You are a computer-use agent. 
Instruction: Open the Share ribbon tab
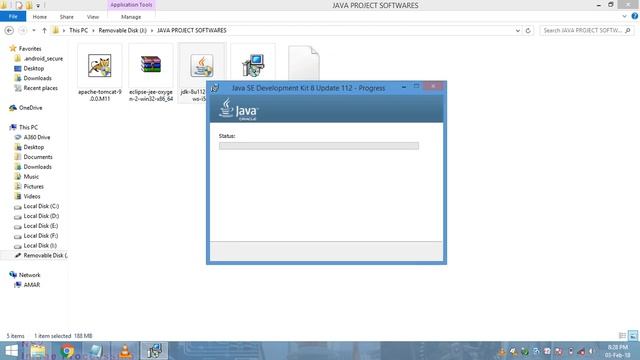(x=67, y=17)
